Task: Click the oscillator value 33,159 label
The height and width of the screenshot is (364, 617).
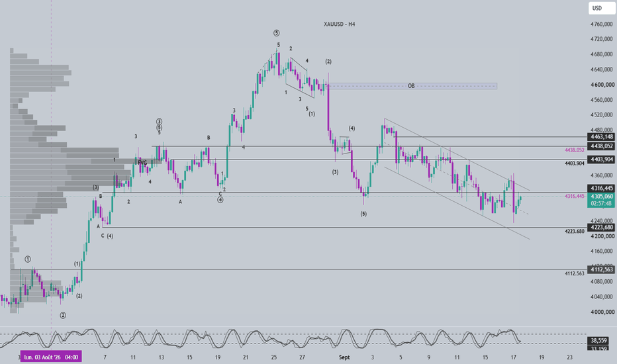Action: [601, 348]
